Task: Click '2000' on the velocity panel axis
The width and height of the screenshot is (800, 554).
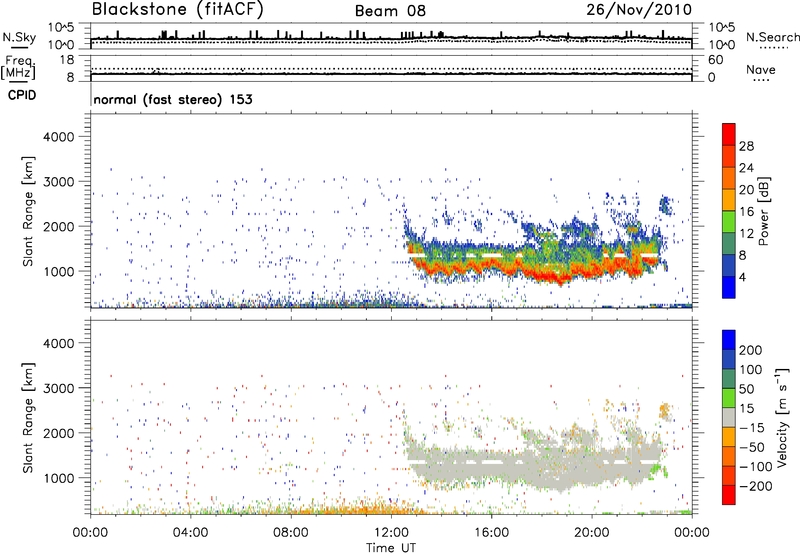Action: 58,433
